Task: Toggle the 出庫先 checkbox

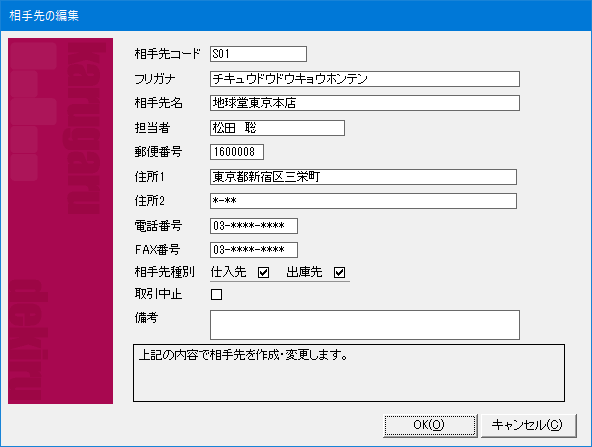Action: 339,272
